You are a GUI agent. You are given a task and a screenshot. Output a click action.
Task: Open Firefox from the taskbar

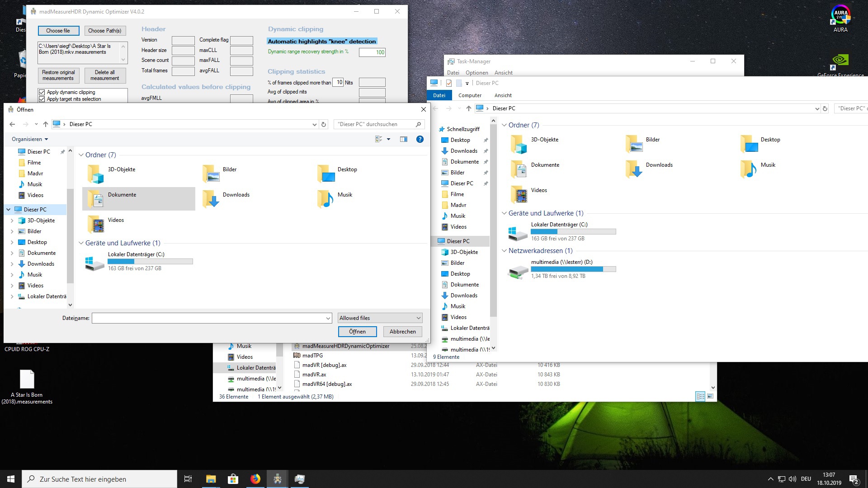click(x=255, y=479)
